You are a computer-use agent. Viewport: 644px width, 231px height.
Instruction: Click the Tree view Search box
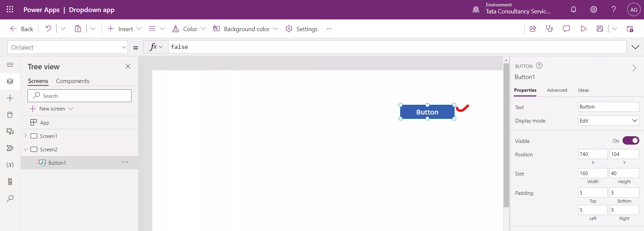coord(79,96)
